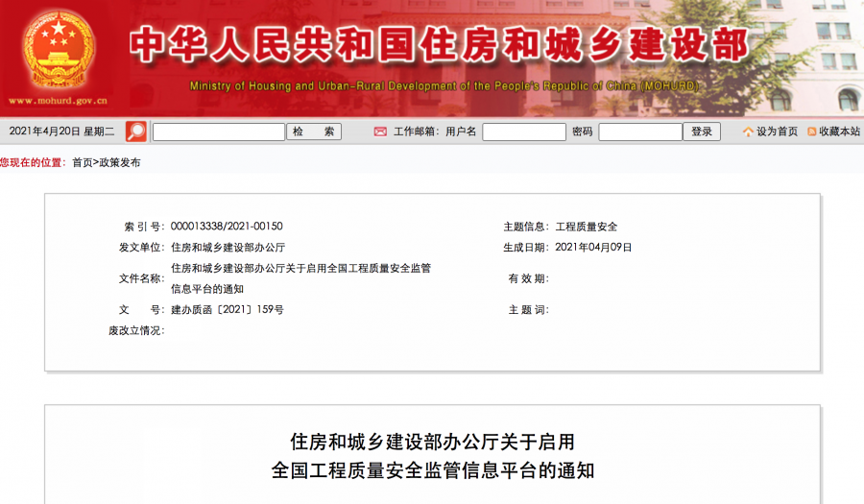Focus the 密码 password field
Image resolution: width=864 pixels, height=504 pixels.
coord(640,132)
